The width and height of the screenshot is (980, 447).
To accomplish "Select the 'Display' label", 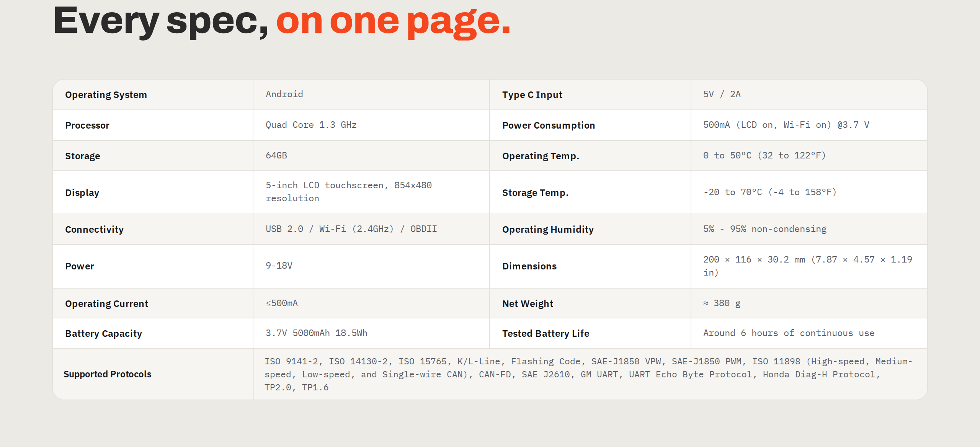I will (82, 193).
